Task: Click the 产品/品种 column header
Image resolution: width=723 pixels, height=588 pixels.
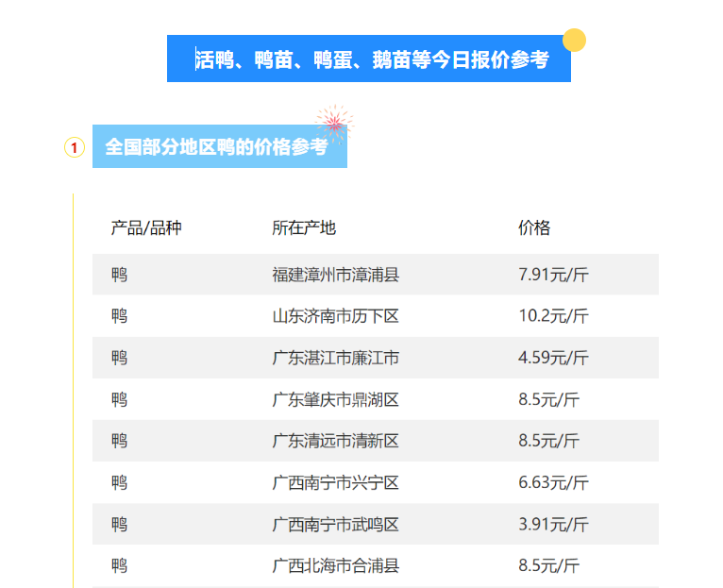Action: [146, 227]
